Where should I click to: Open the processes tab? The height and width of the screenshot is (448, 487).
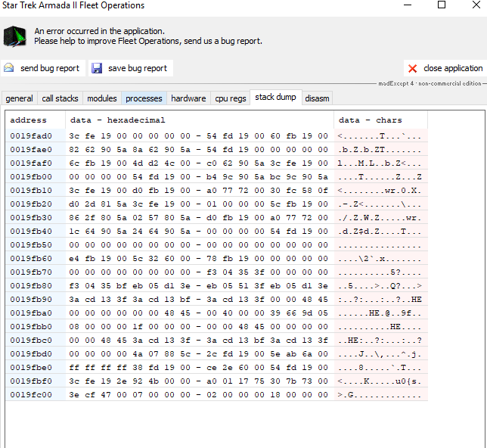pyautogui.click(x=144, y=98)
